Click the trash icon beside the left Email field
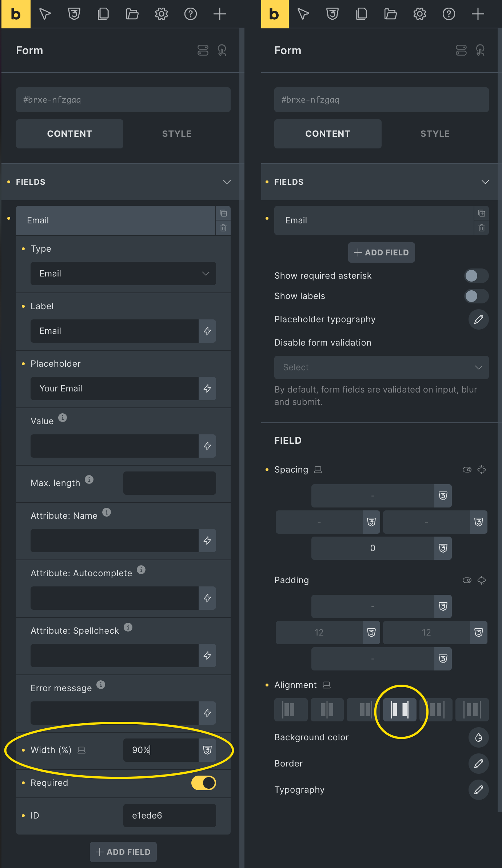502x868 pixels. click(x=223, y=228)
